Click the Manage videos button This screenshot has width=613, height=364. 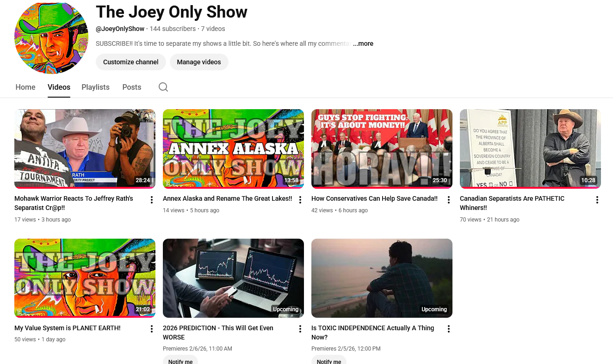point(198,62)
